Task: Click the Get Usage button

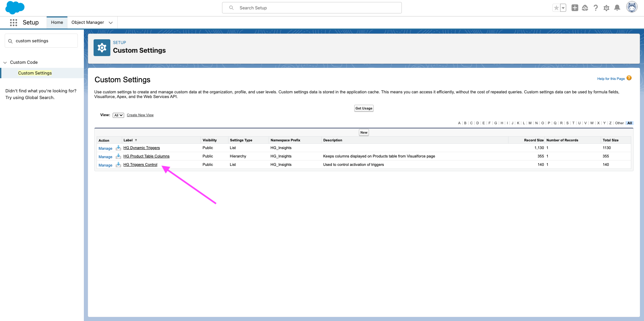Action: coord(364,108)
